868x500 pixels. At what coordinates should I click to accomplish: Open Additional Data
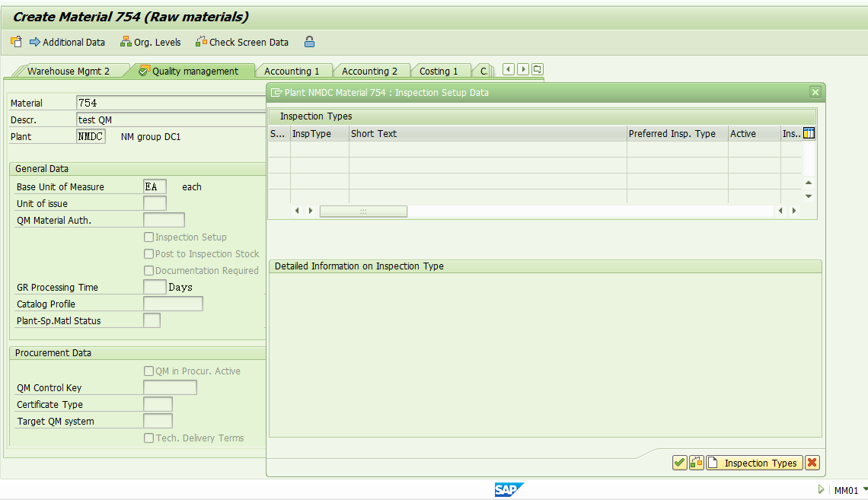(67, 42)
